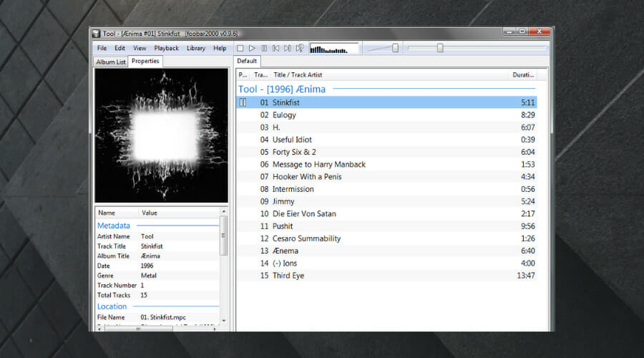Open the File menu
This screenshot has height=358, width=644.
pyautogui.click(x=102, y=48)
